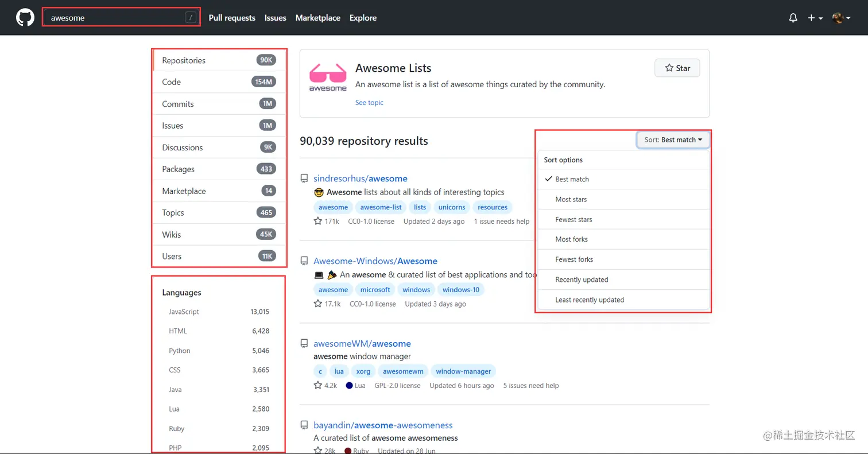
Task: Show Issues results in sidebar
Action: coord(219,126)
